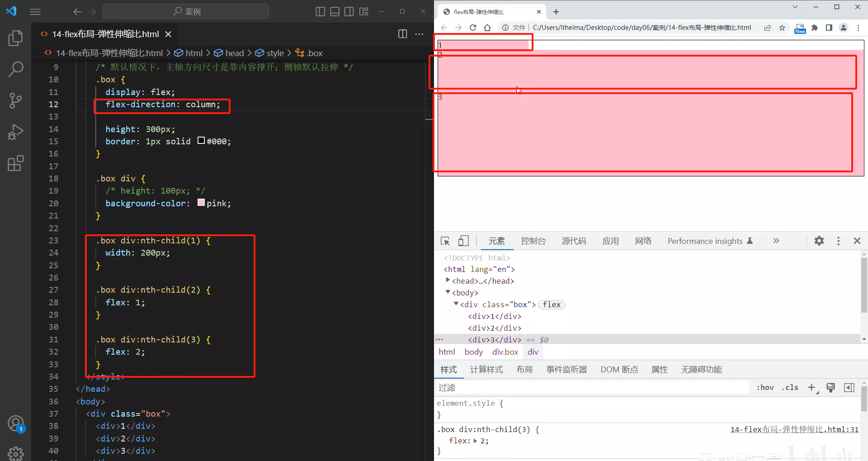The image size is (868, 461).
Task: Click Chrome home button
Action: (x=487, y=28)
